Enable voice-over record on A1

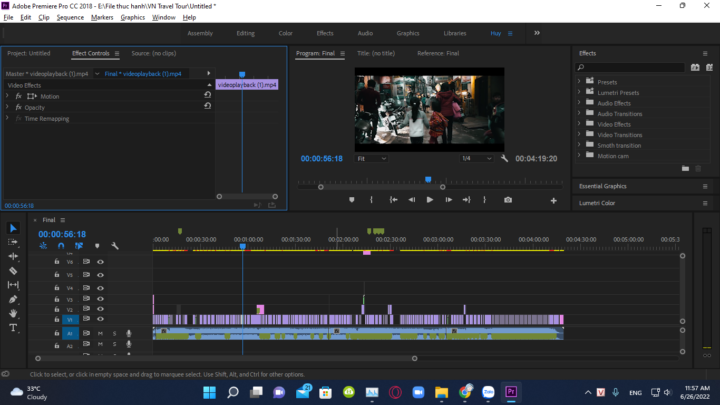point(129,333)
